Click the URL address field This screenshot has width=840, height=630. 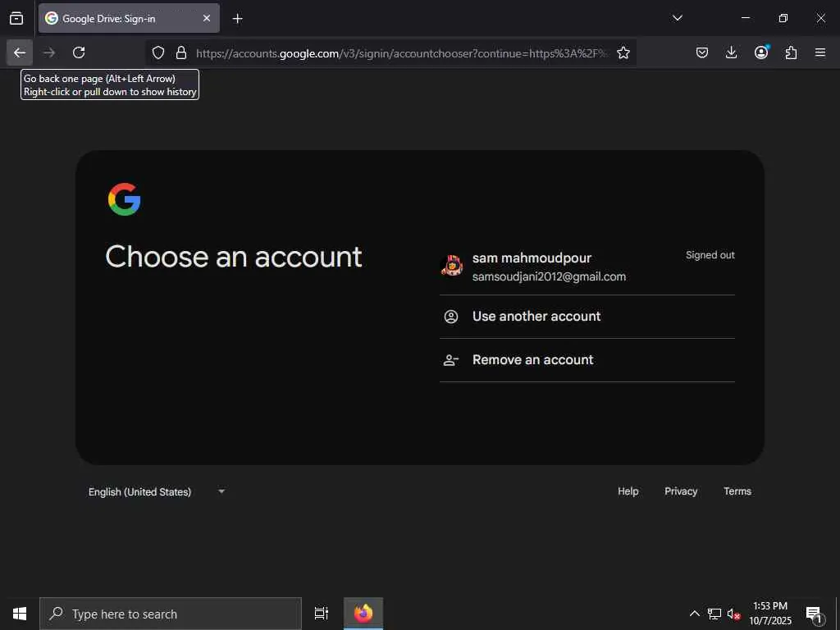click(x=402, y=53)
